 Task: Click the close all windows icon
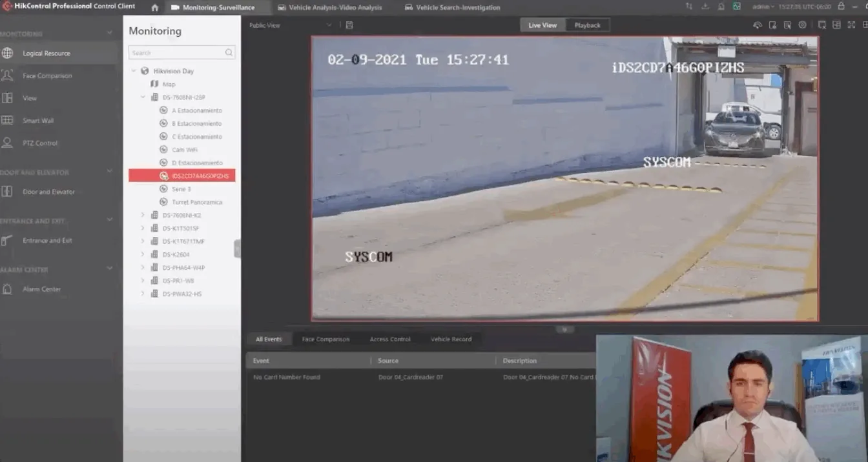(x=821, y=25)
